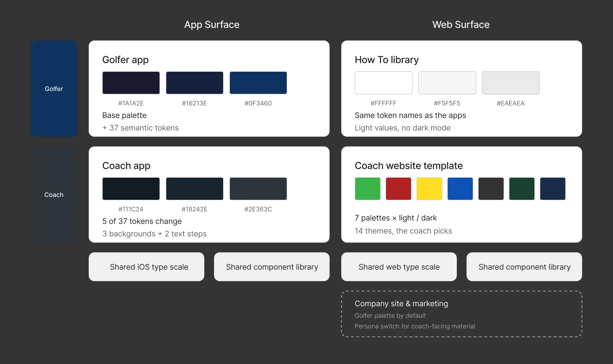Select 'Persona switch for coach-facing material' text

415,326
